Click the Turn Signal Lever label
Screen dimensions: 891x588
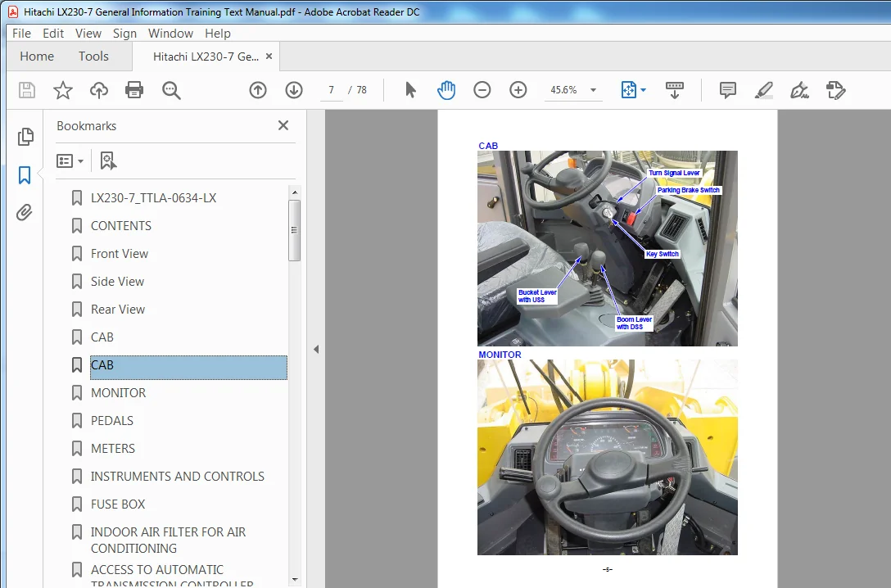click(x=674, y=173)
